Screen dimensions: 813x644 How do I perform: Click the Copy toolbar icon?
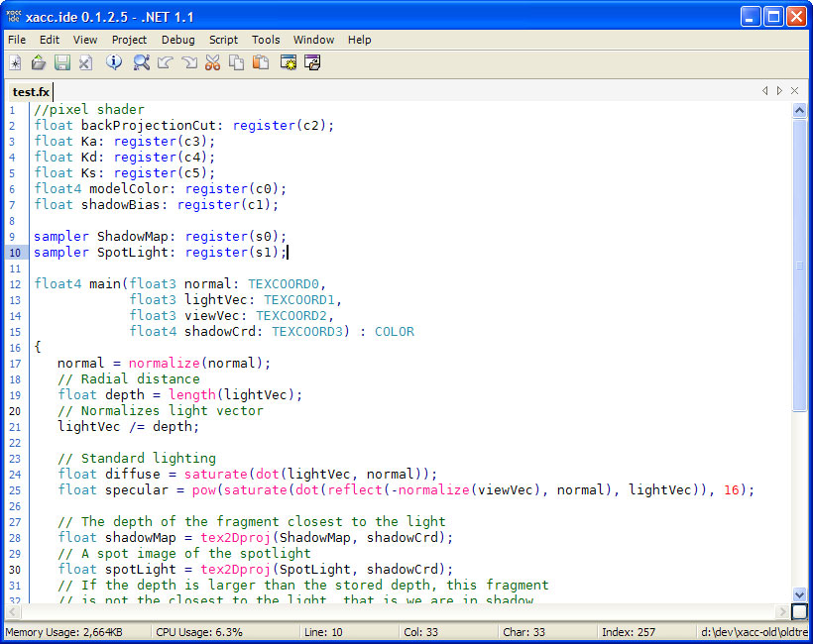point(236,63)
